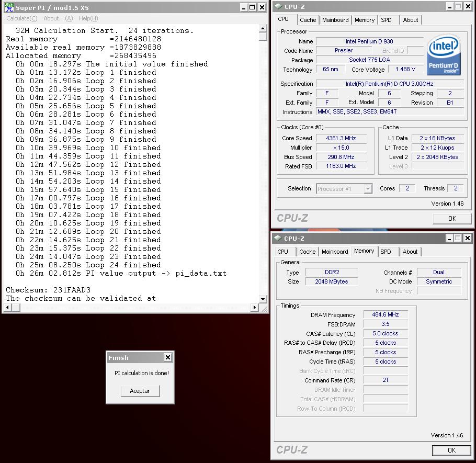Click the FSB:DRAM ratio value 3:5
This screenshot has width=476, height=463.
pyautogui.click(x=386, y=324)
